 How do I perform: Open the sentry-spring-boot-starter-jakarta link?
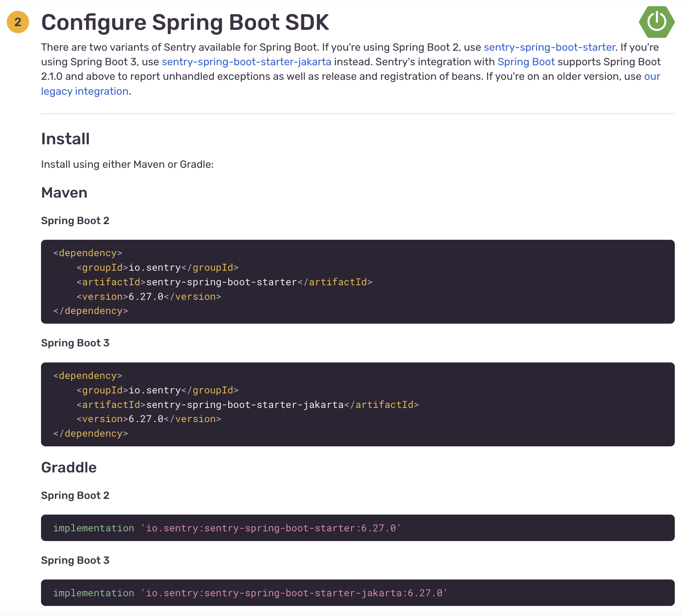(x=246, y=62)
